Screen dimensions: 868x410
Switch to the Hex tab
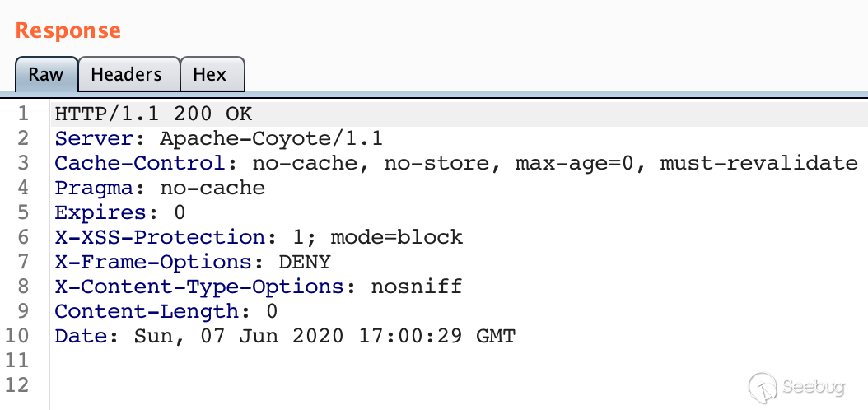(x=209, y=74)
